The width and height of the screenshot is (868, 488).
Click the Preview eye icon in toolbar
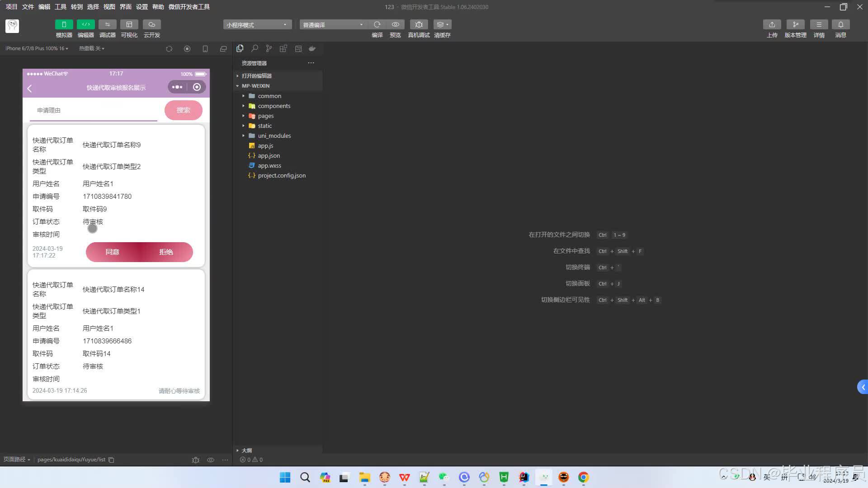[396, 24]
